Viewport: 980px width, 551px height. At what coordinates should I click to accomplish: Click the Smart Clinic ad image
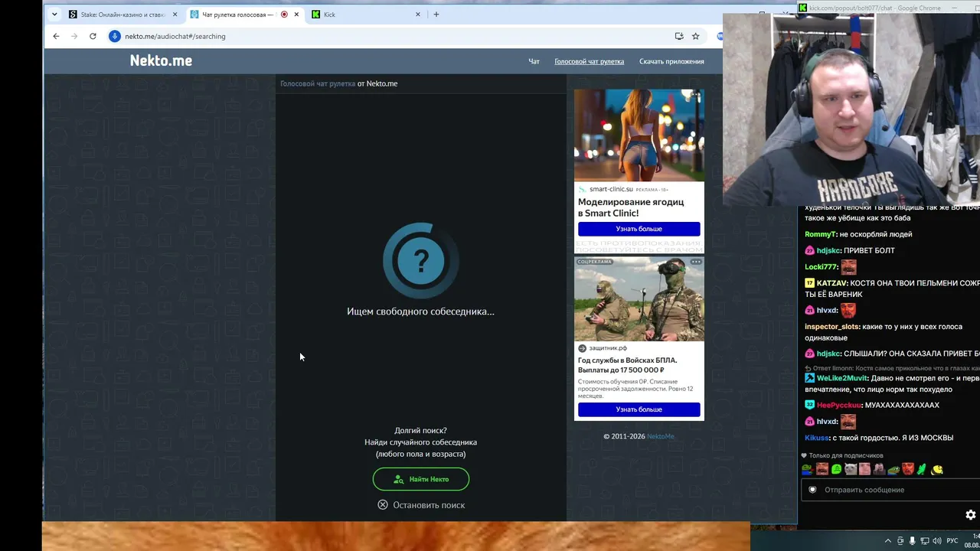(639, 135)
